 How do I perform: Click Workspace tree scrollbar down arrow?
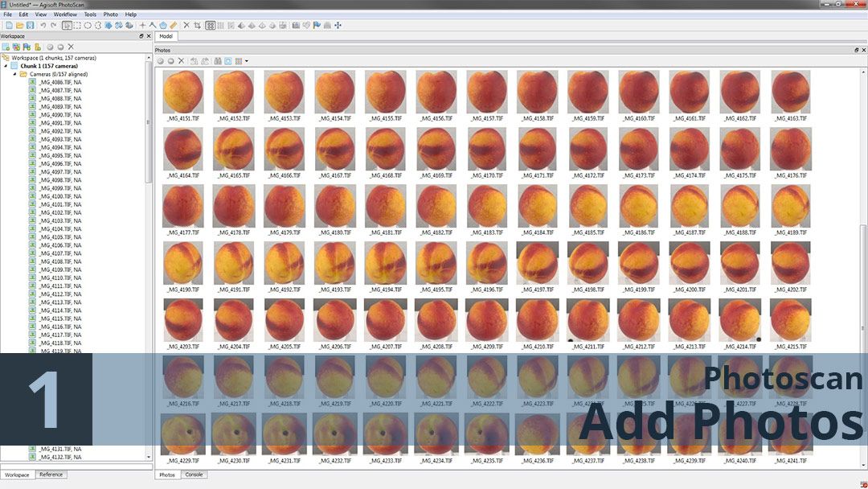pyautogui.click(x=149, y=458)
